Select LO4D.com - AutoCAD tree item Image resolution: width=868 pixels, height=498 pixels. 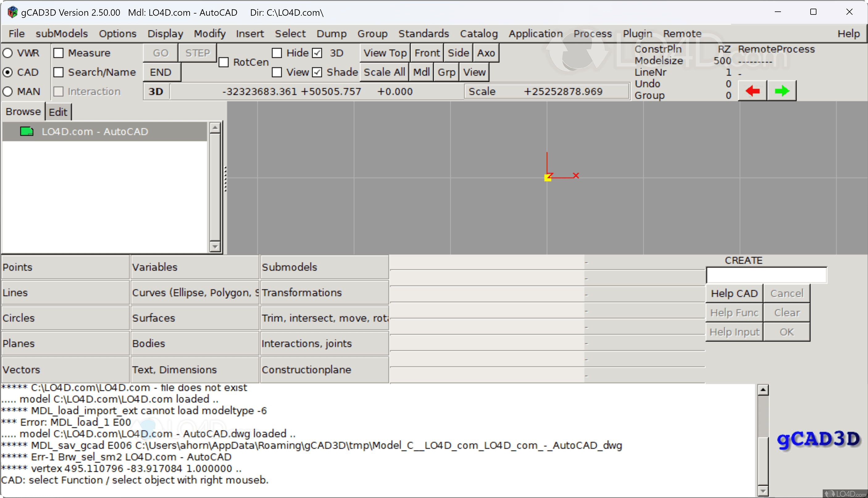click(95, 131)
